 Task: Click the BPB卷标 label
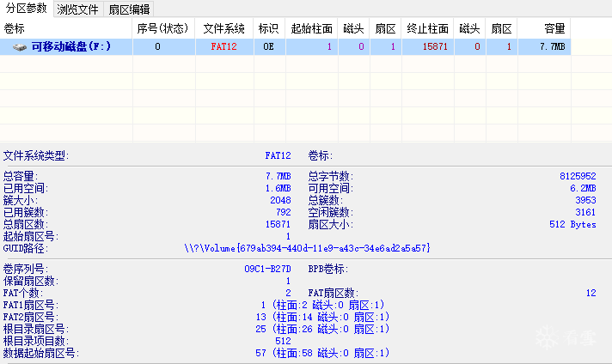tap(327, 269)
